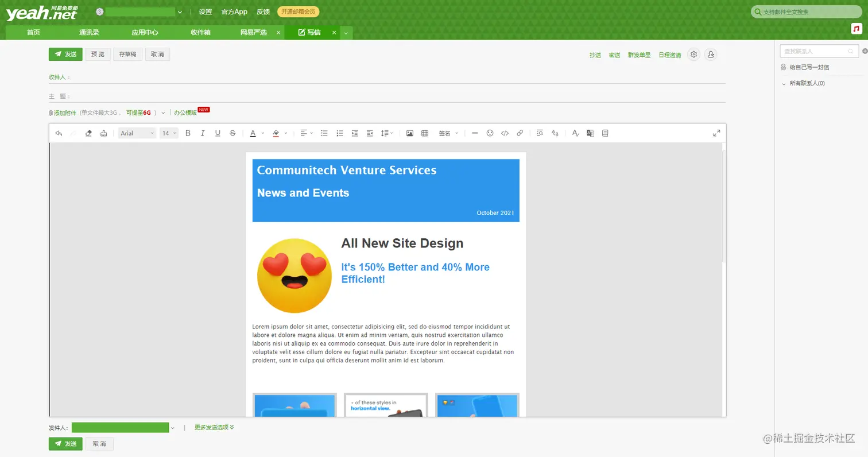Expand the account dropdown arrow in header
Screen dimensions: 868x457
click(x=180, y=12)
